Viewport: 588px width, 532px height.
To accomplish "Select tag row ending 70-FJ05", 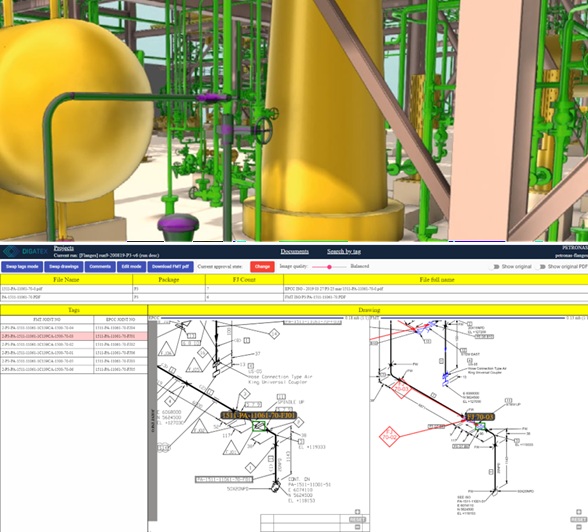I will pos(74,369).
